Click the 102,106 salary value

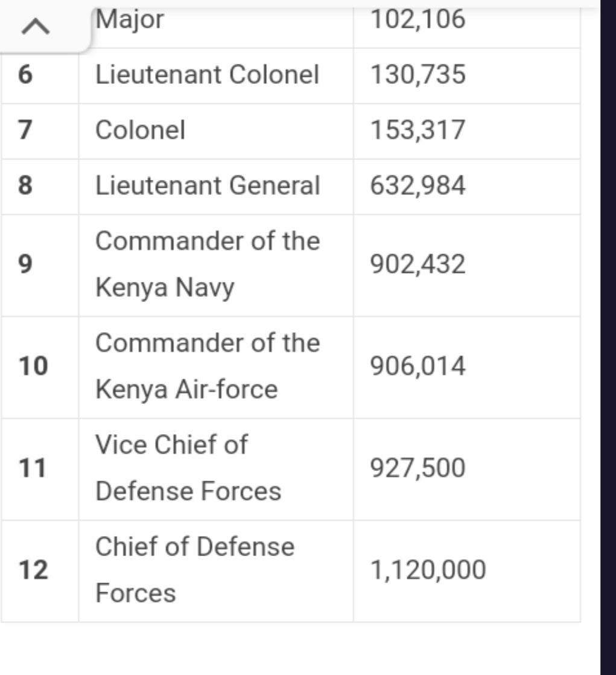click(x=418, y=19)
